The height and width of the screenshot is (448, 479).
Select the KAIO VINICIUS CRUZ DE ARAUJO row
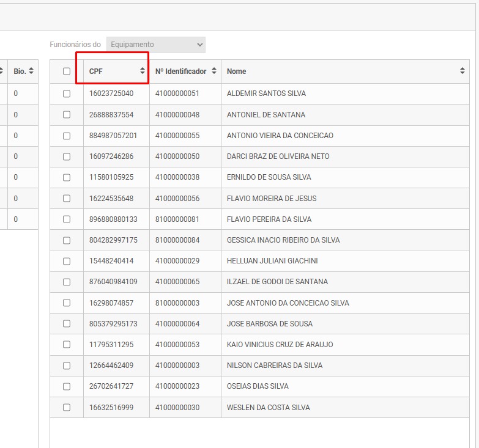[x=280, y=345]
